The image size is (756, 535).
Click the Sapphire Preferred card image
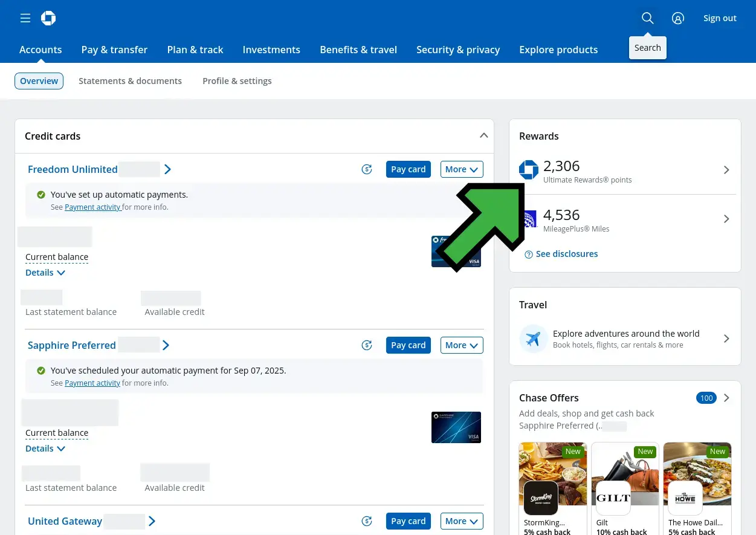[456, 427]
